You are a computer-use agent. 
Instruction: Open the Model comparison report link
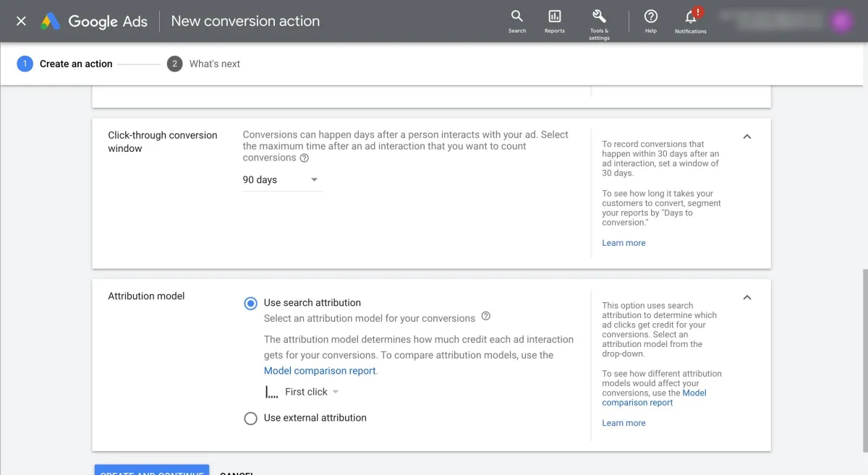[x=320, y=371]
